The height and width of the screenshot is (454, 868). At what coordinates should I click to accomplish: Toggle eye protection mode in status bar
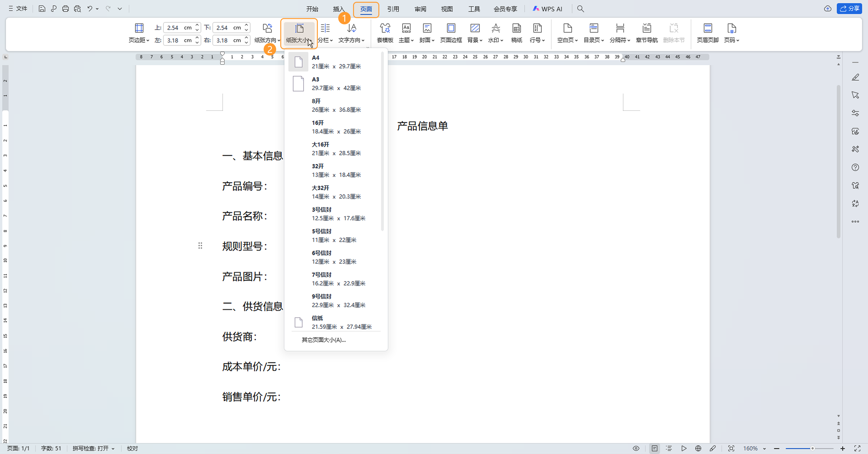(636, 448)
